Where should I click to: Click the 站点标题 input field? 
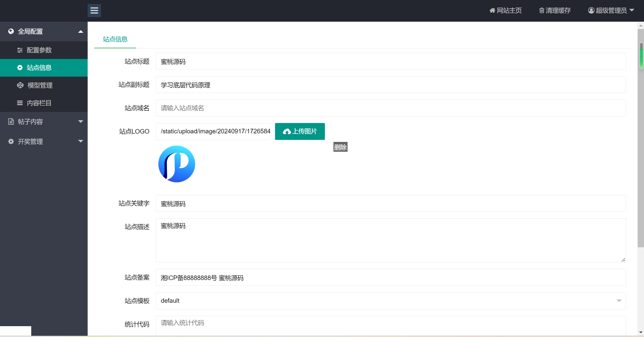pyautogui.click(x=391, y=61)
